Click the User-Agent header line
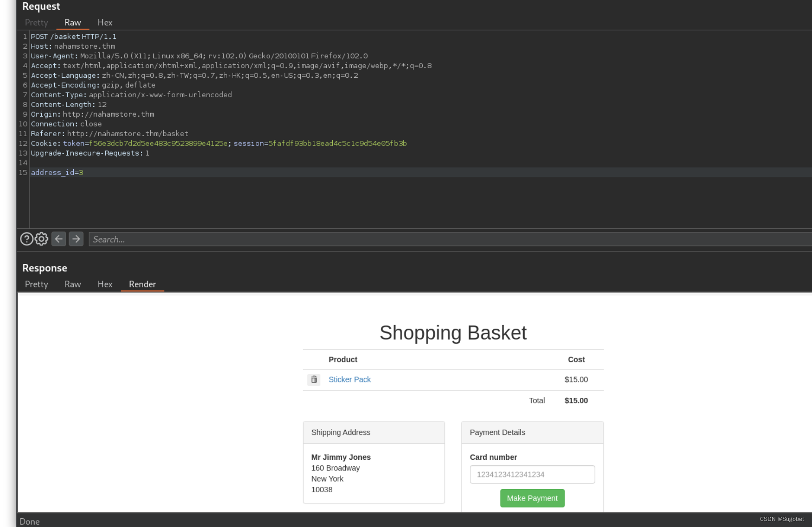812x527 pixels. [x=199, y=56]
